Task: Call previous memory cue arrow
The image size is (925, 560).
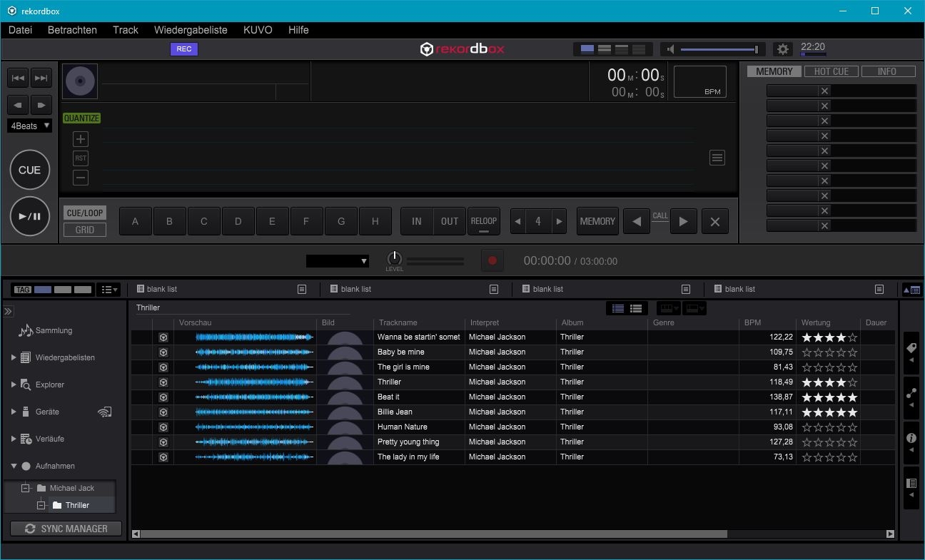Action: pos(637,221)
